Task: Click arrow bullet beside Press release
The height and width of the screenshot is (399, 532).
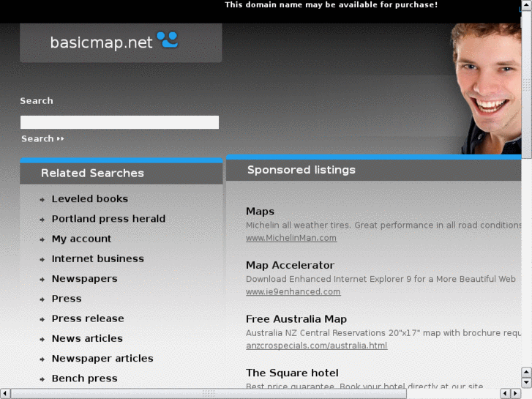Action: pos(42,319)
